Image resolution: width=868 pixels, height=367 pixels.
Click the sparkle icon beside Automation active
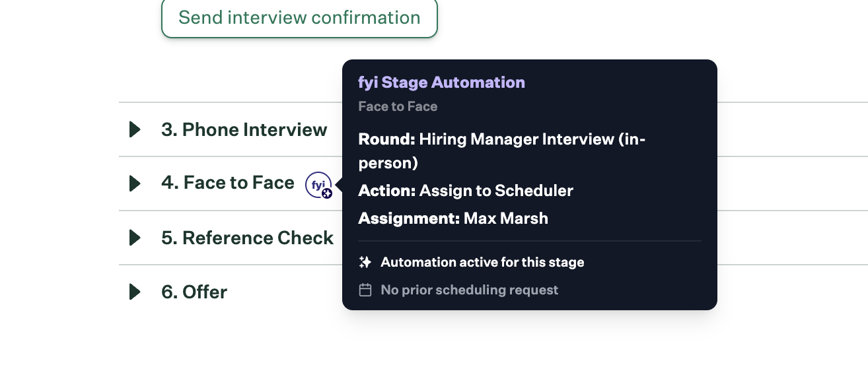pyautogui.click(x=365, y=263)
